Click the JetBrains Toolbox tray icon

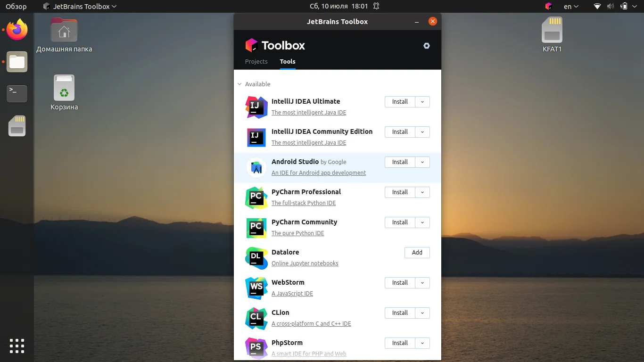tap(548, 7)
